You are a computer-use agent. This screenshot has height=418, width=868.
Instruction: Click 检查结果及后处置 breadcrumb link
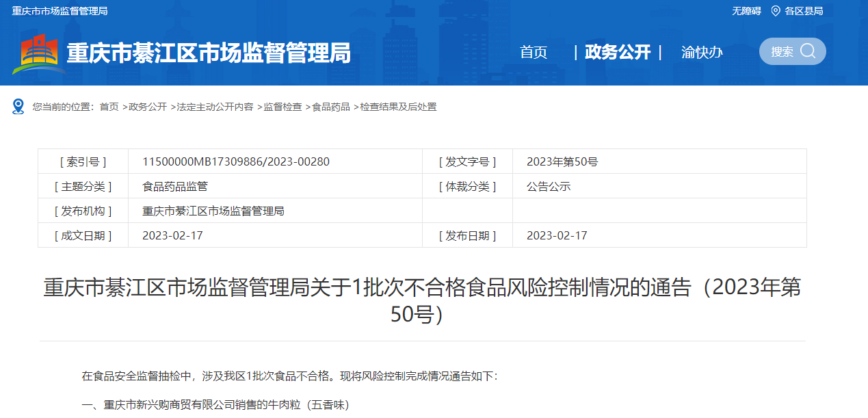[398, 107]
